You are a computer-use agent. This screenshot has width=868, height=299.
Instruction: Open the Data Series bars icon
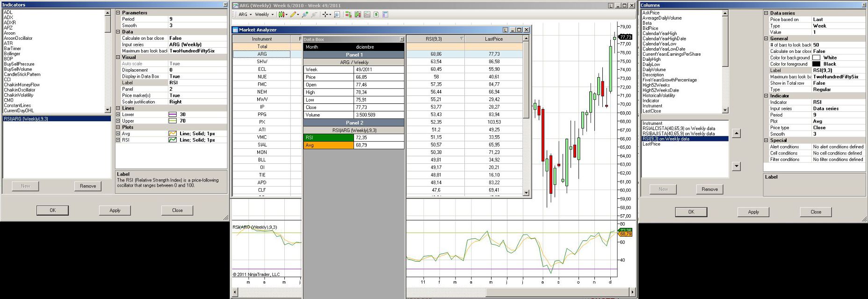coord(358,15)
